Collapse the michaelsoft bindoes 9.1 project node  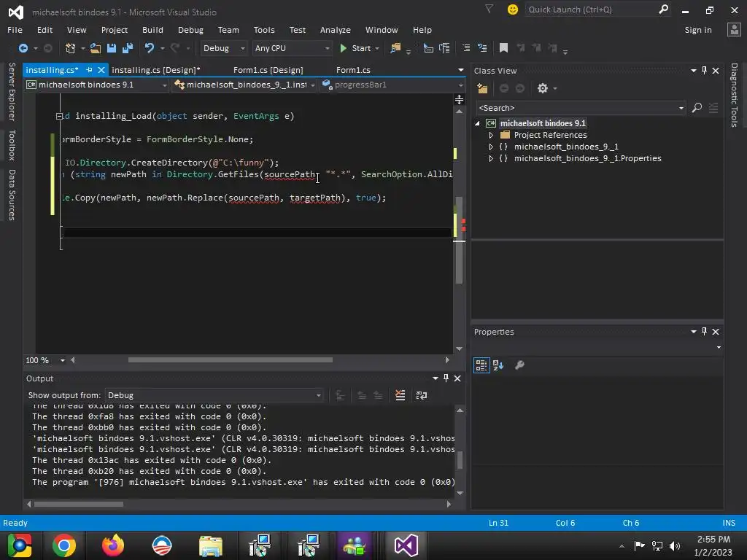[477, 123]
